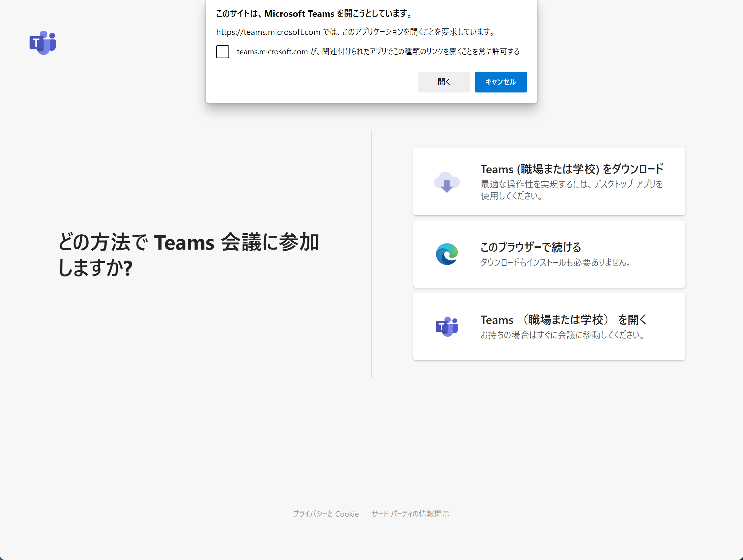The height and width of the screenshot is (560, 743).
Task: Choose このブラウザーで続ける option title
Action: coord(531,247)
